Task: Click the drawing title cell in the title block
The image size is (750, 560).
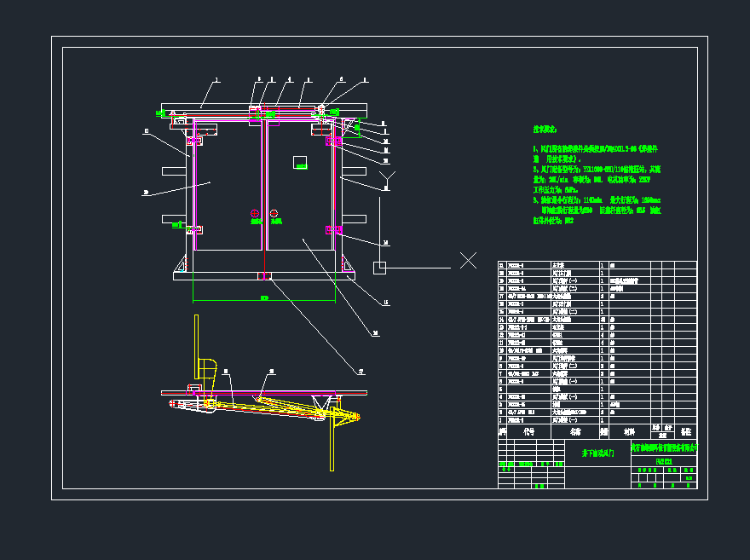Action: (x=597, y=453)
